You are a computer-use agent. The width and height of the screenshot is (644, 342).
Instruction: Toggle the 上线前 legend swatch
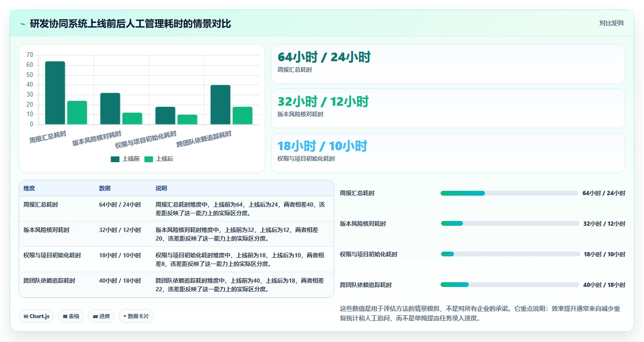[115, 159]
